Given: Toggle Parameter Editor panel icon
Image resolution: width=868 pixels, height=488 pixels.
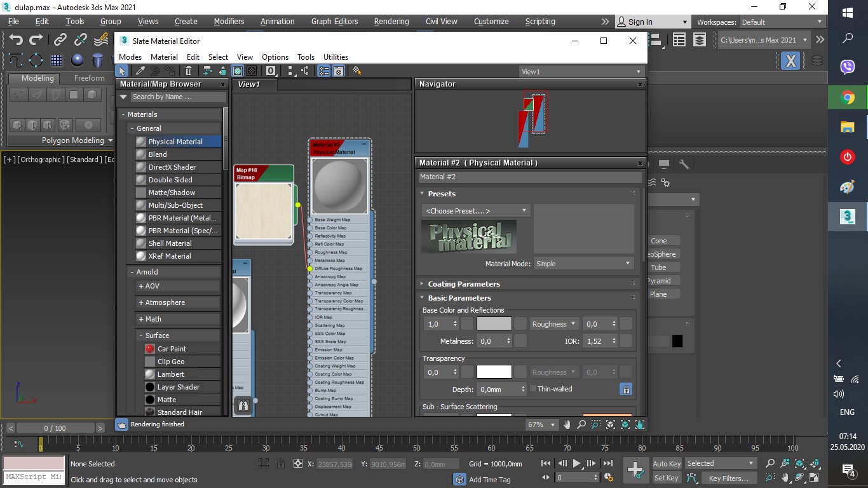Looking at the screenshot, I should [338, 71].
